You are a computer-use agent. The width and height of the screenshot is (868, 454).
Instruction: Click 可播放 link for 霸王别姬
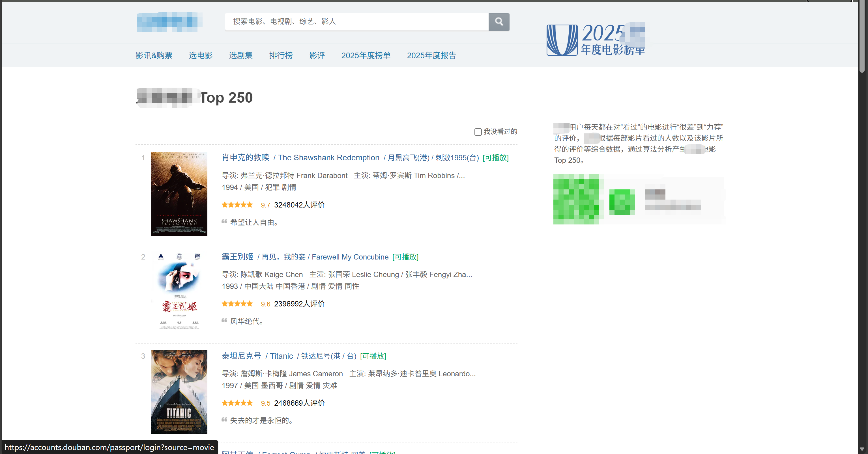coord(405,257)
